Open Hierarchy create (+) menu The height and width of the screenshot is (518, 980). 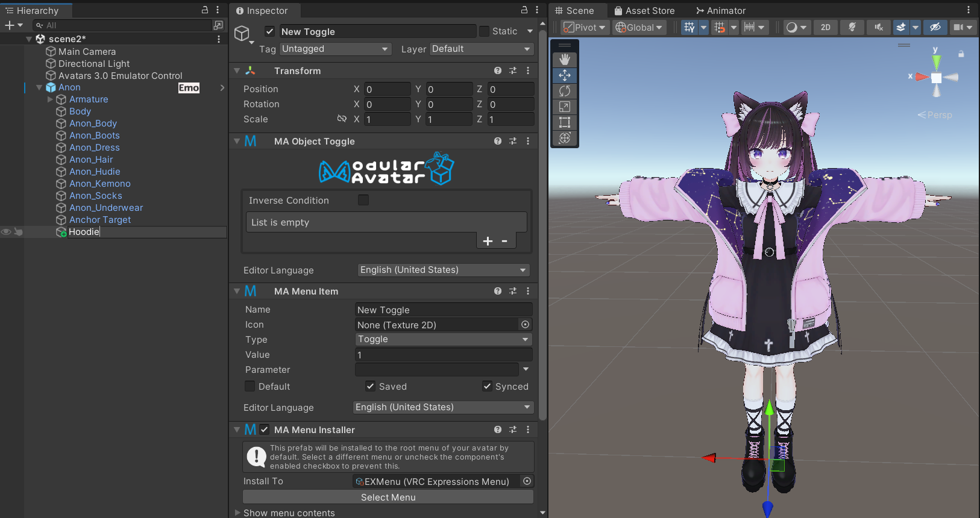[13, 25]
